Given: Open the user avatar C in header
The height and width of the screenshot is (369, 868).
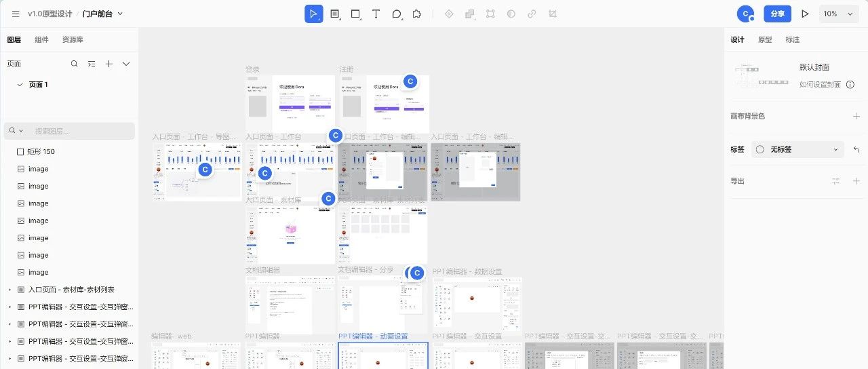Looking at the screenshot, I should click(x=746, y=14).
